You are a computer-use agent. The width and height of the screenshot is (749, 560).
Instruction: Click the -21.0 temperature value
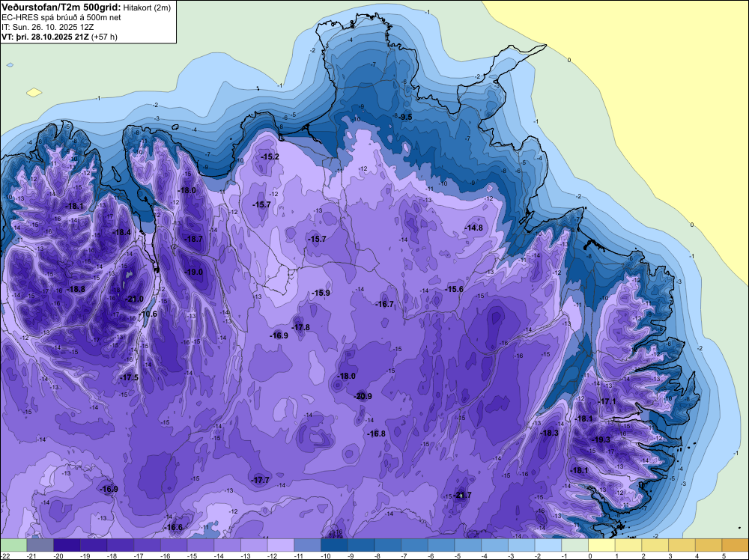(134, 299)
